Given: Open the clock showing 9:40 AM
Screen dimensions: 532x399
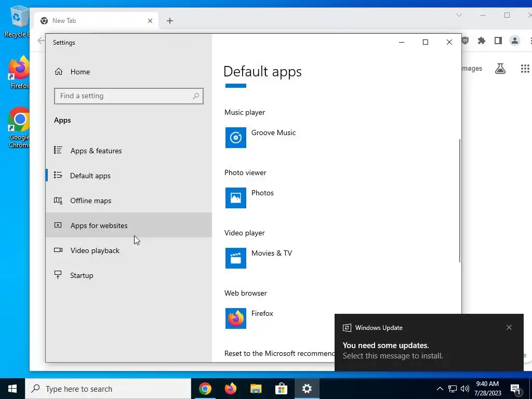Looking at the screenshot, I should tap(487, 389).
